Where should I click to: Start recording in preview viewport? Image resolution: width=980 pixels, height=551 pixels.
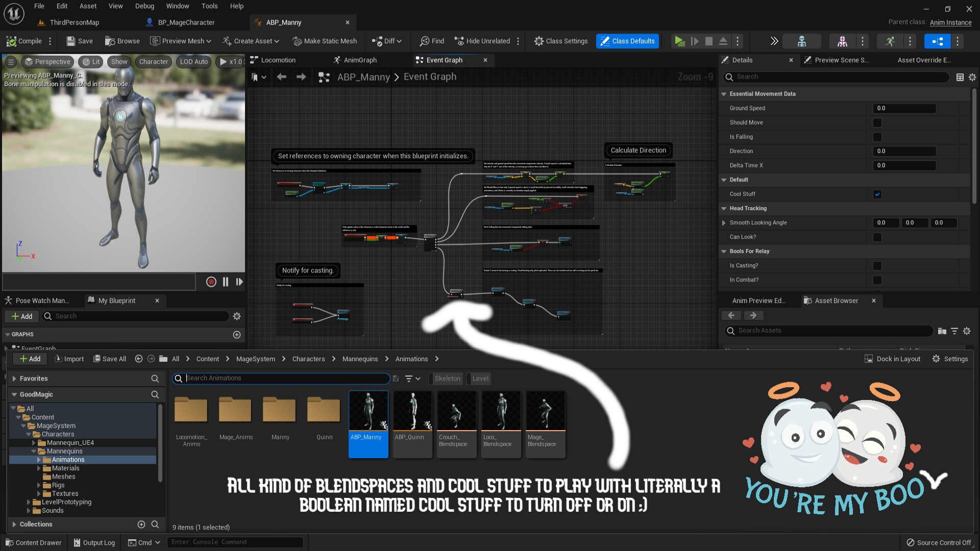tap(211, 282)
